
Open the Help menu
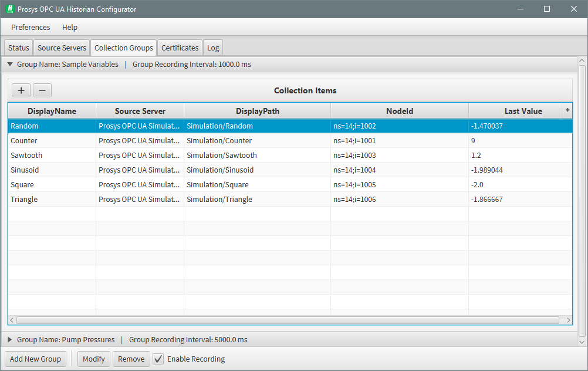tap(70, 28)
